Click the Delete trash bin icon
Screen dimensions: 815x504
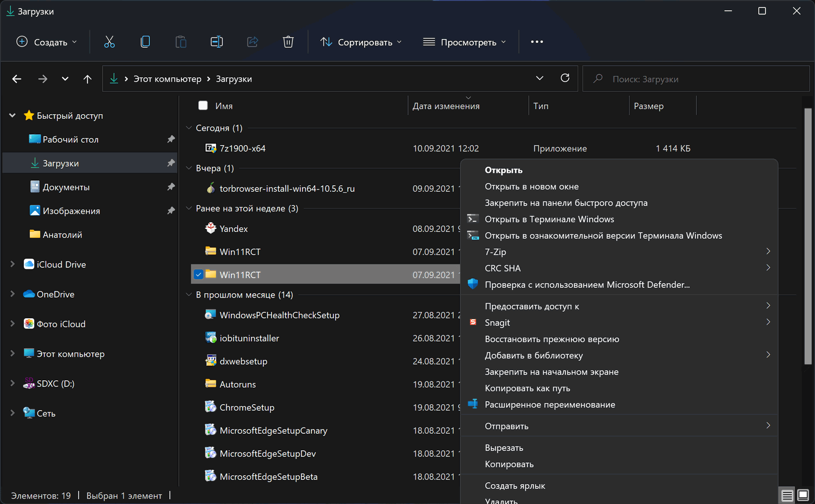pyautogui.click(x=288, y=42)
